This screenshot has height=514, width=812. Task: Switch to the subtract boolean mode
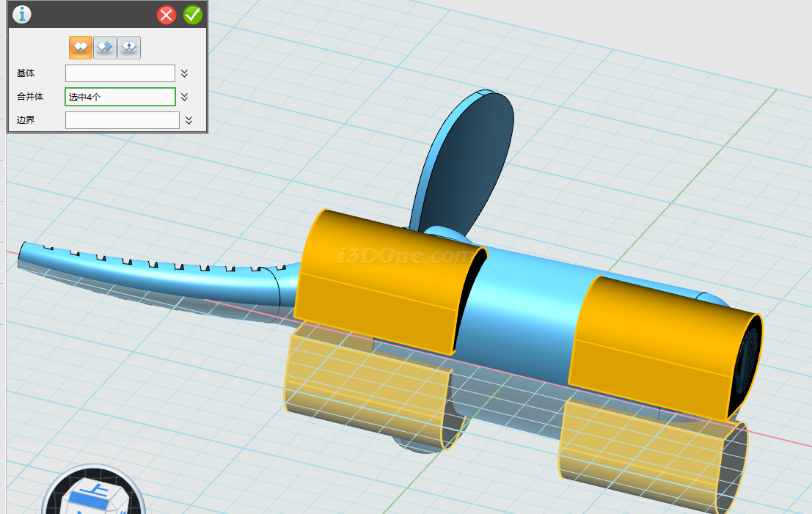(x=105, y=47)
